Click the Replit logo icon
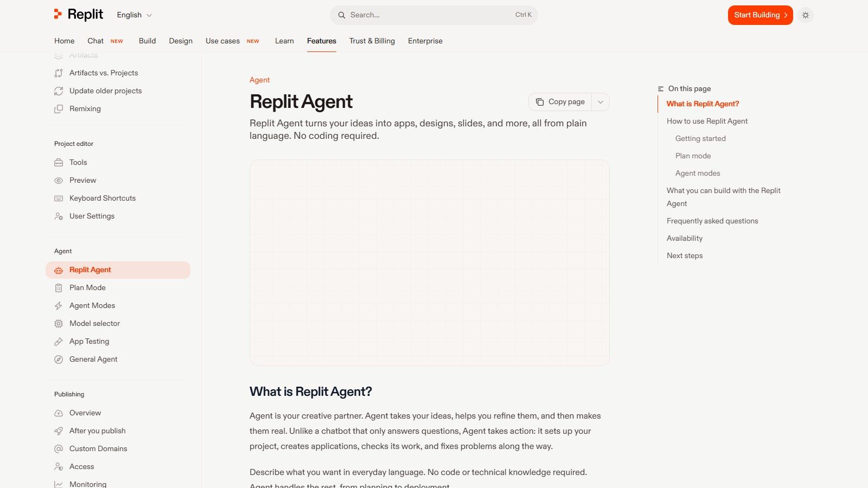This screenshot has width=868, height=488. pos(58,14)
